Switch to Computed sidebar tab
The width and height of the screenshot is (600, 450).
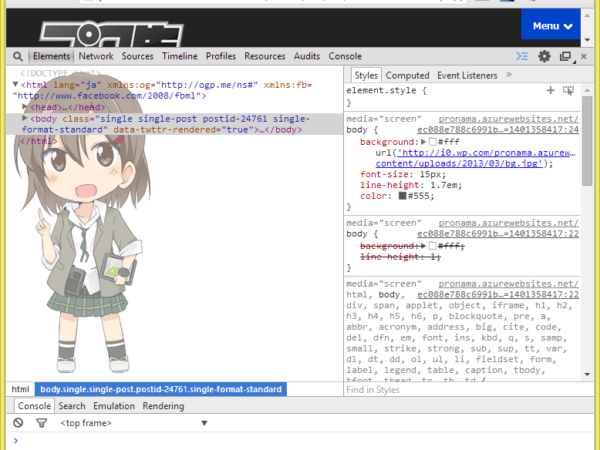pos(407,75)
